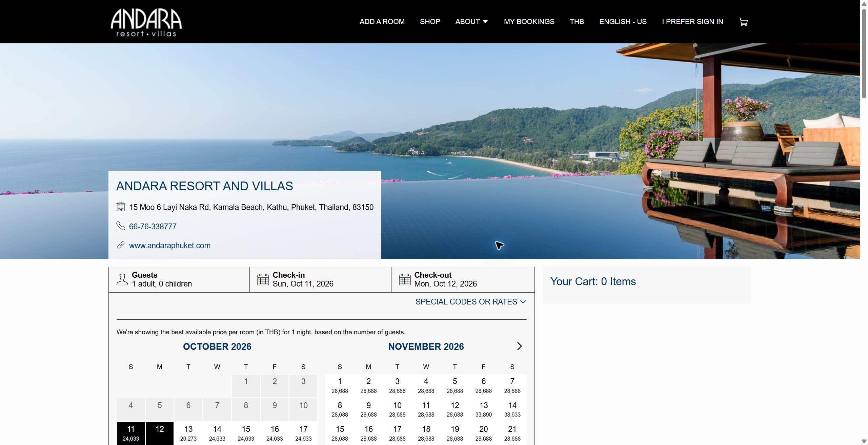Screen dimensions: 868x445
Task: Click the page vertical scrollbar thumb
Action: (864, 54)
